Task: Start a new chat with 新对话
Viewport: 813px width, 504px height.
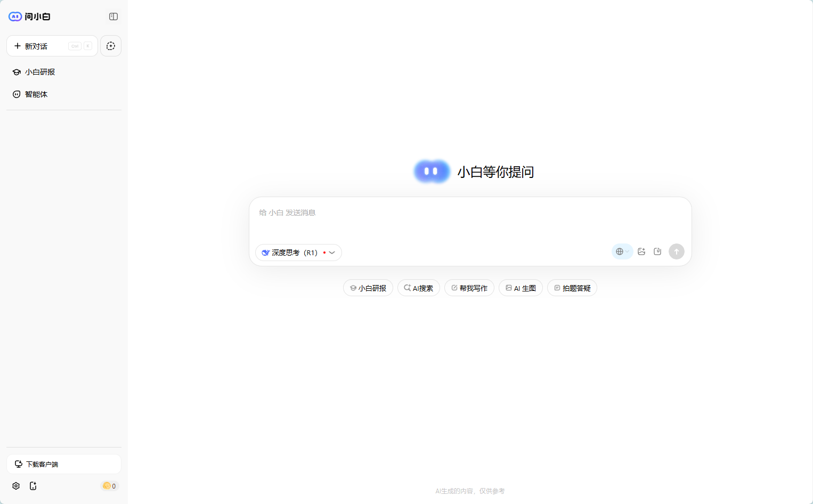Action: click(52, 46)
